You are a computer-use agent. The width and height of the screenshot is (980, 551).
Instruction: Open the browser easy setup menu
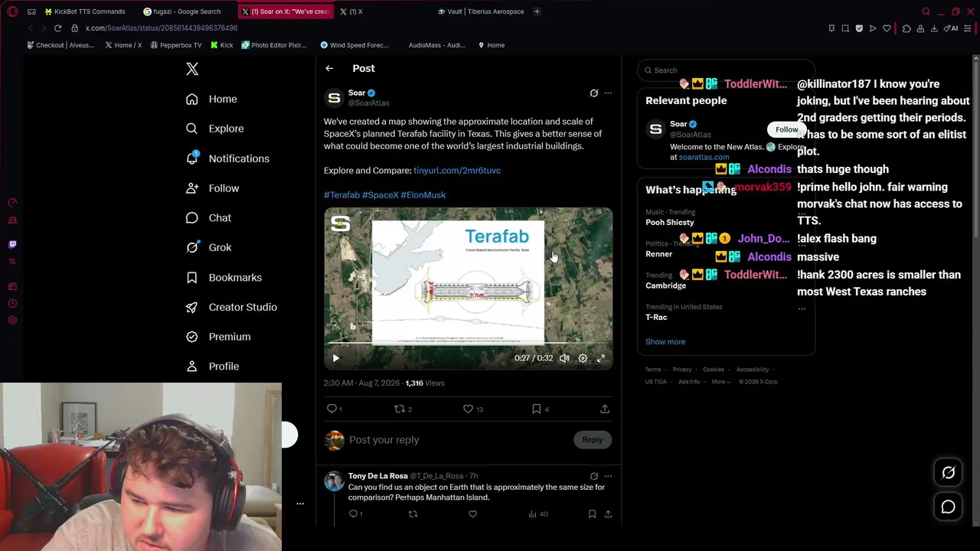click(x=967, y=28)
